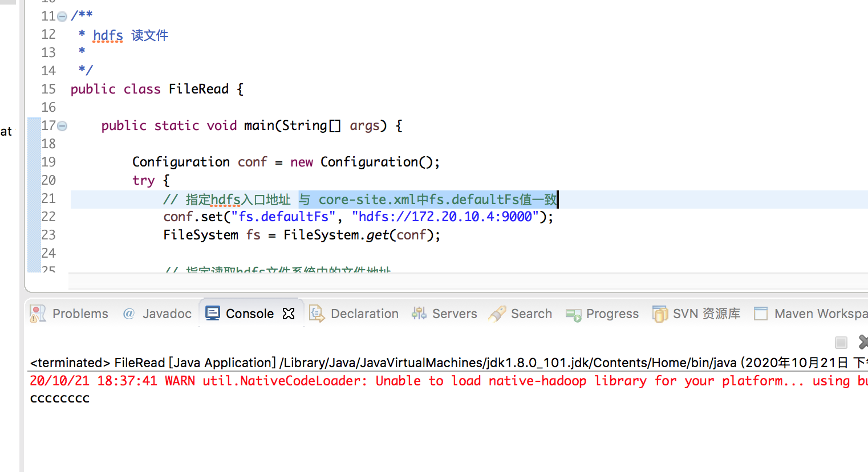Click the Search flashlight icon
The width and height of the screenshot is (868, 472).
[x=497, y=314]
